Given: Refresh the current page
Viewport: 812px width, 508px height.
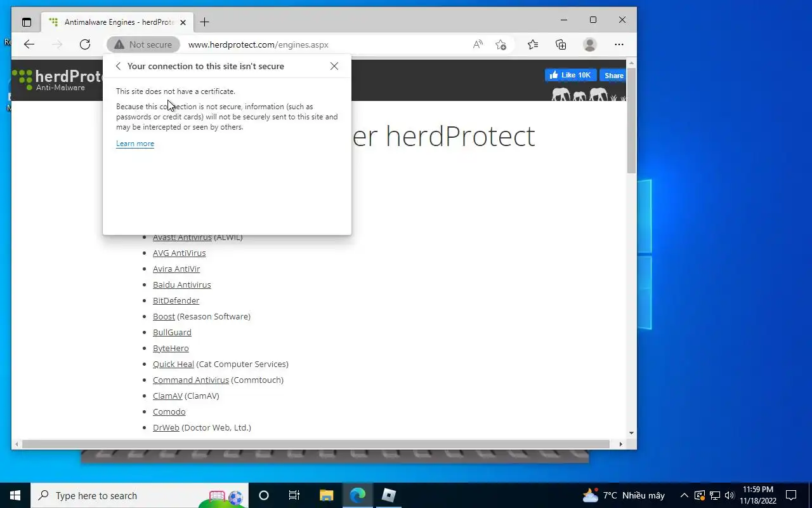Looking at the screenshot, I should tap(84, 44).
